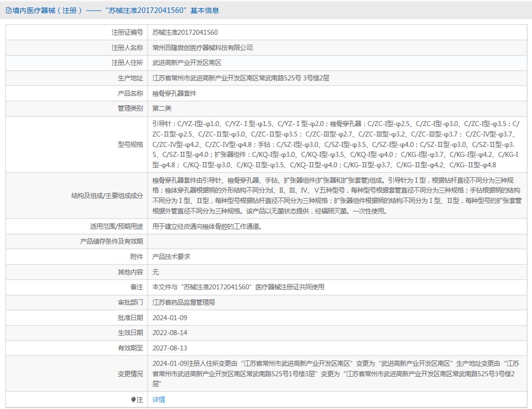Click the document icon in page header
Screen dimensions: 532x409
pos(8,10)
